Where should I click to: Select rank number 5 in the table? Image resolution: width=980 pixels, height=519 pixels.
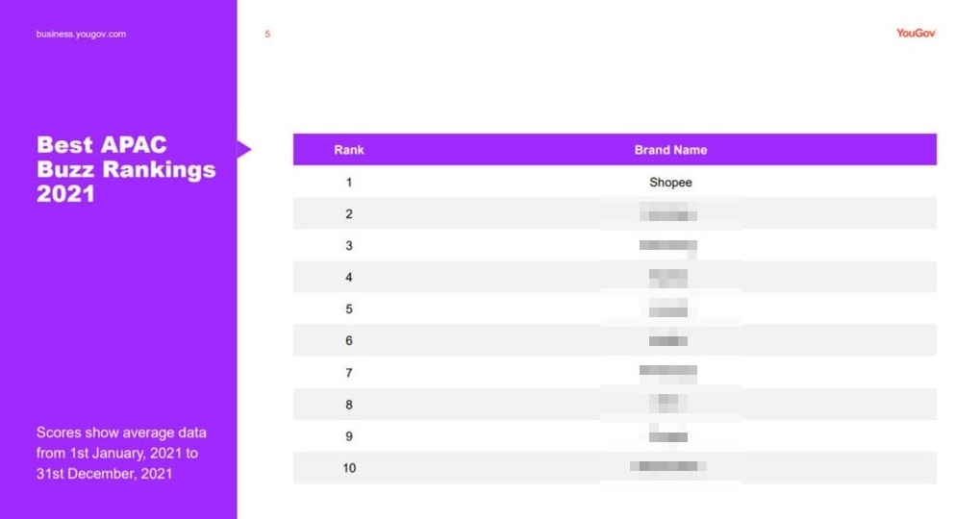tap(349, 309)
